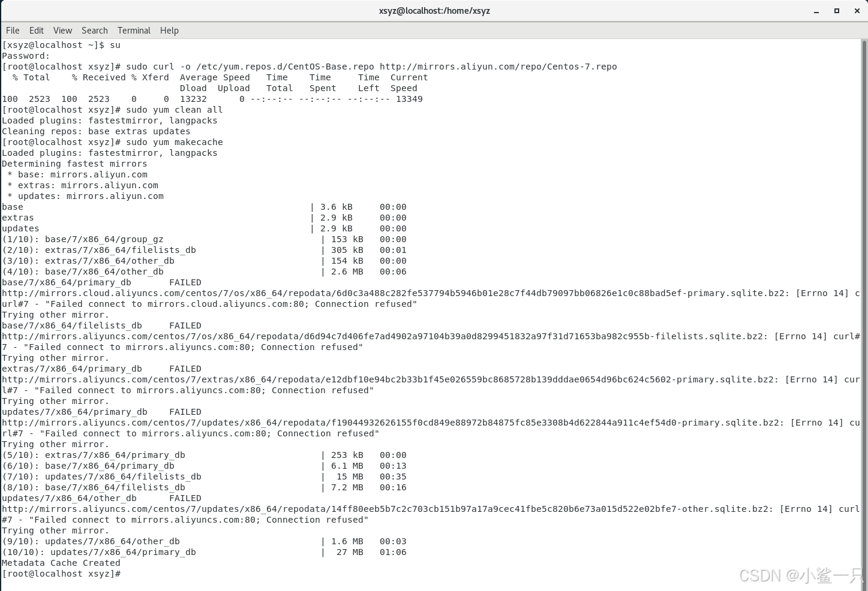Minimize the terminal window
This screenshot has width=868, height=591.
(x=816, y=10)
